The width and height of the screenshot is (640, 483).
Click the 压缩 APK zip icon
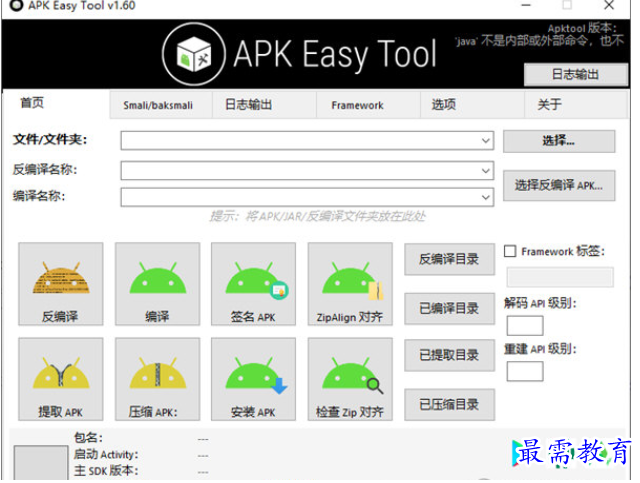coord(158,379)
